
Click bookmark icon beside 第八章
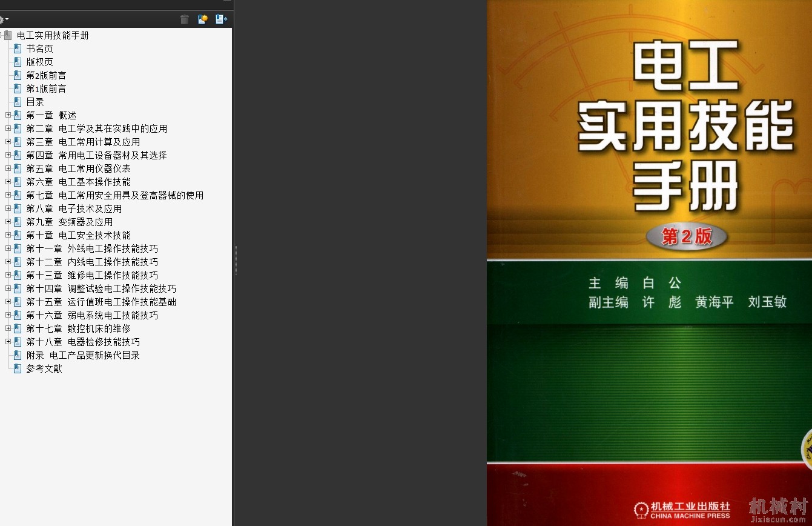coord(18,208)
